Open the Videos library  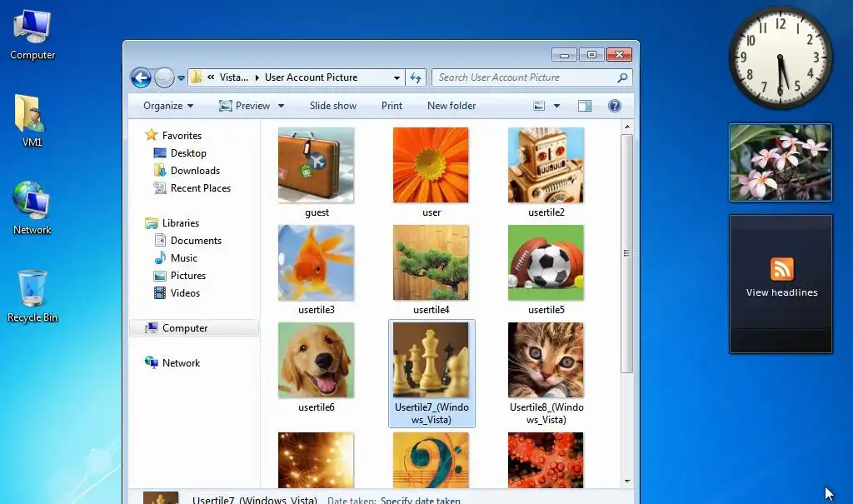[185, 293]
